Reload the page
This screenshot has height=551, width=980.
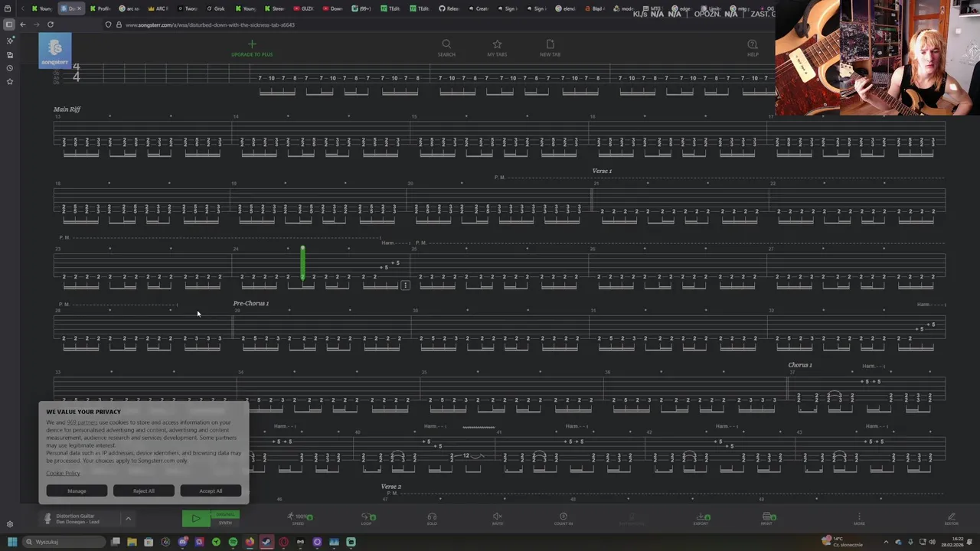51,24
